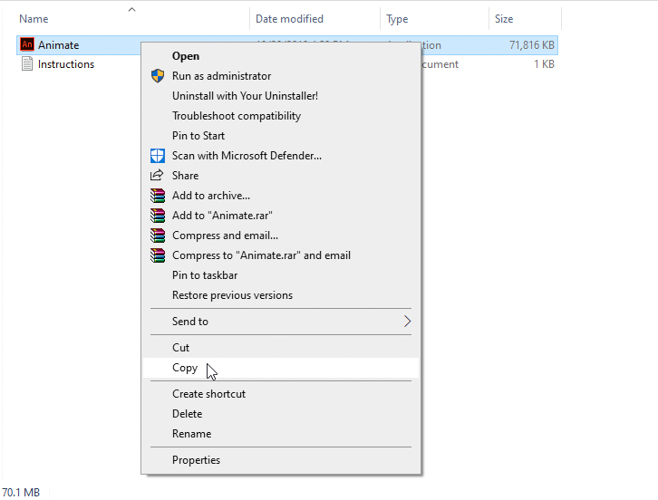Click WinRAR icon beside Compress and email
The width and height of the screenshot is (658, 500).
pos(158,236)
